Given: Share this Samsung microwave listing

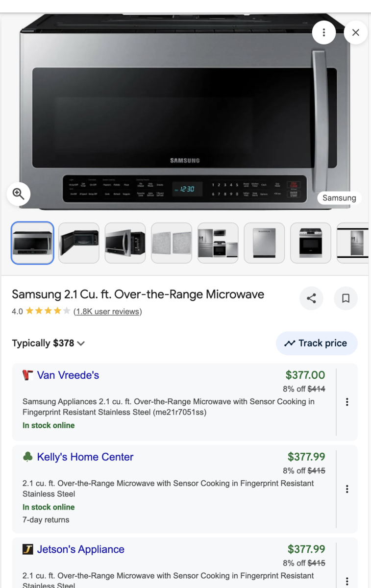Looking at the screenshot, I should 311,298.
